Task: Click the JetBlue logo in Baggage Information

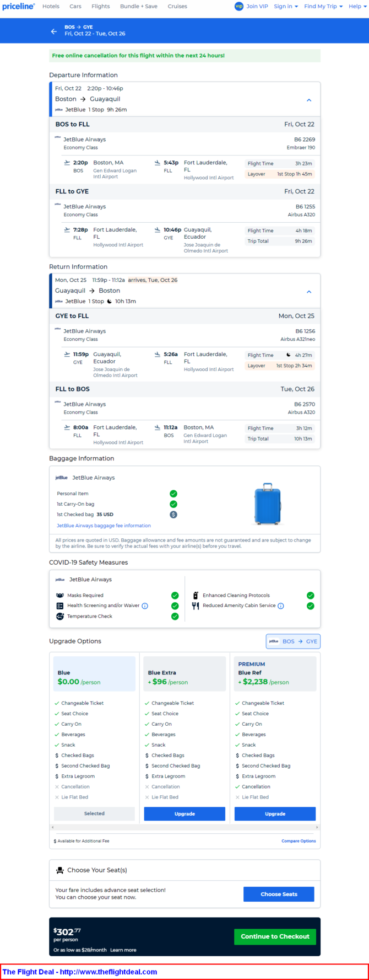Action: click(62, 478)
